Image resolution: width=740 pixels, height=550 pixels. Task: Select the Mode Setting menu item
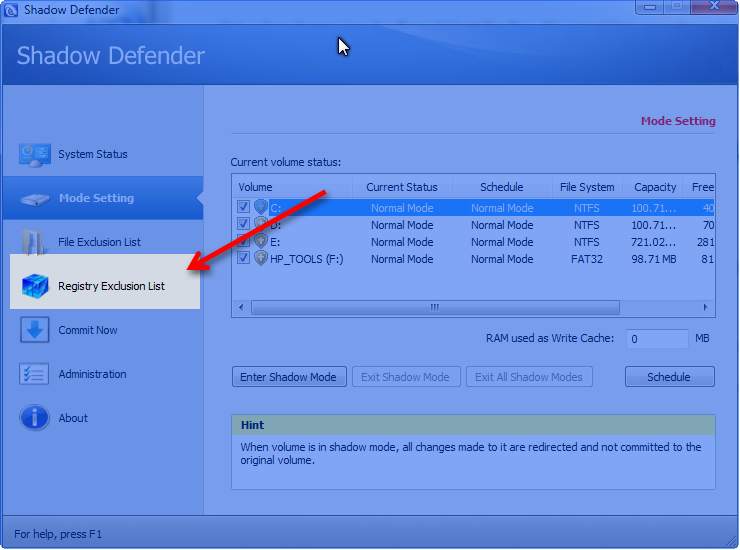103,198
